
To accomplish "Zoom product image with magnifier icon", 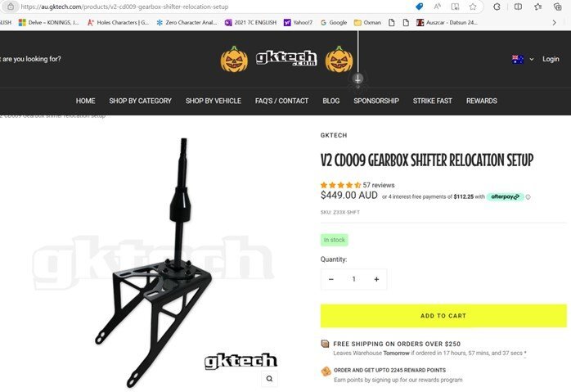I will (269, 379).
